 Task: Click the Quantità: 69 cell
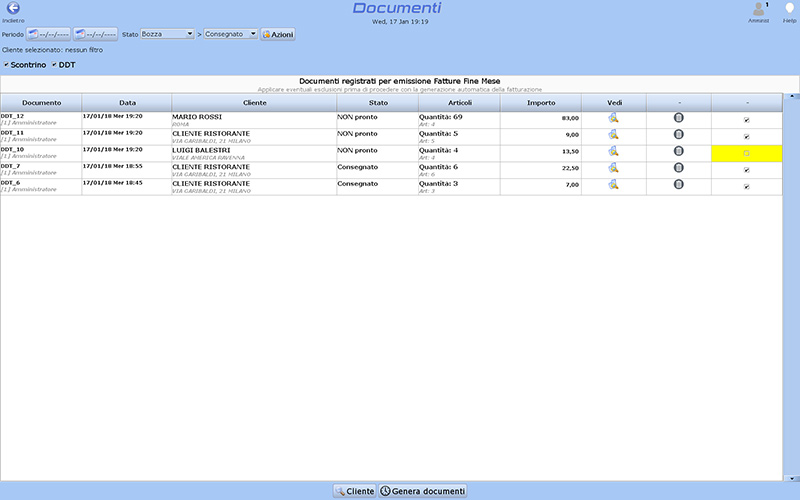pos(459,120)
